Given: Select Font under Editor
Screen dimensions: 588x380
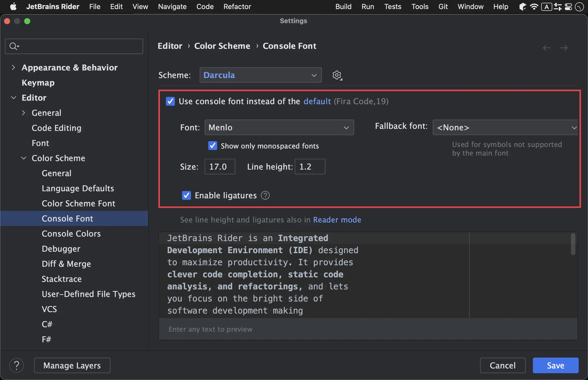Looking at the screenshot, I should pos(40,143).
